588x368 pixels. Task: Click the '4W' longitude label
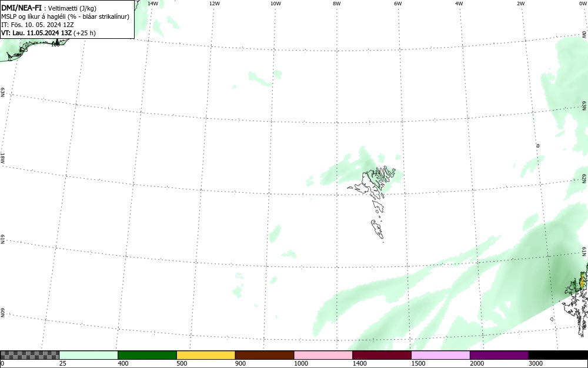pos(459,4)
